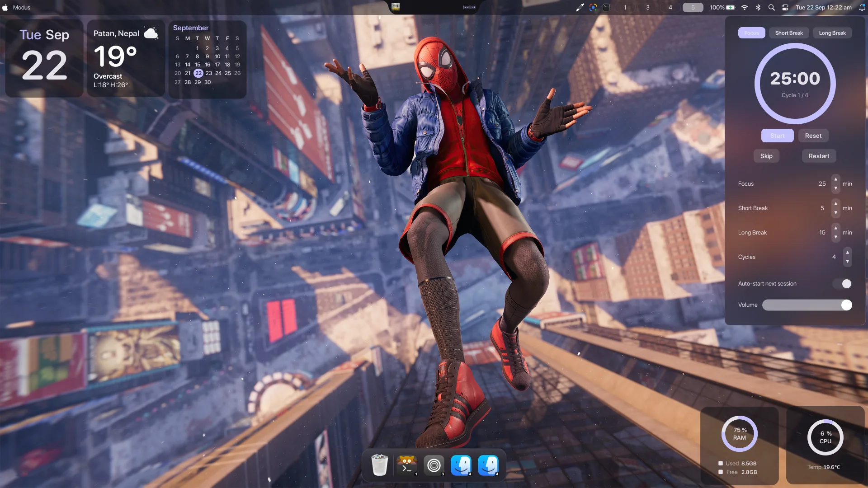Switch to the Focus tab
This screenshot has height=488, width=868.
point(751,33)
